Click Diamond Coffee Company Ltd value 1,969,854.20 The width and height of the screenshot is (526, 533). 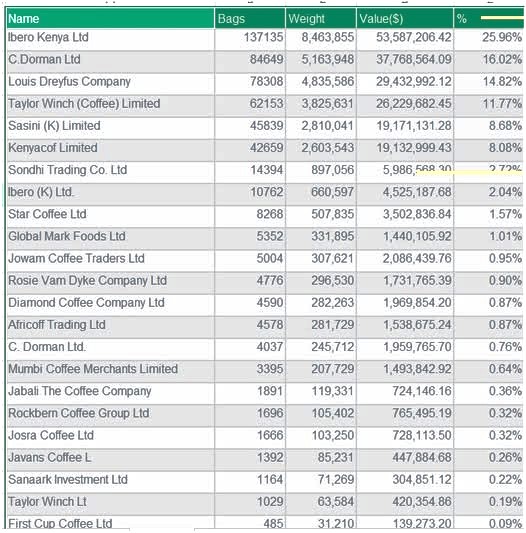pos(405,303)
